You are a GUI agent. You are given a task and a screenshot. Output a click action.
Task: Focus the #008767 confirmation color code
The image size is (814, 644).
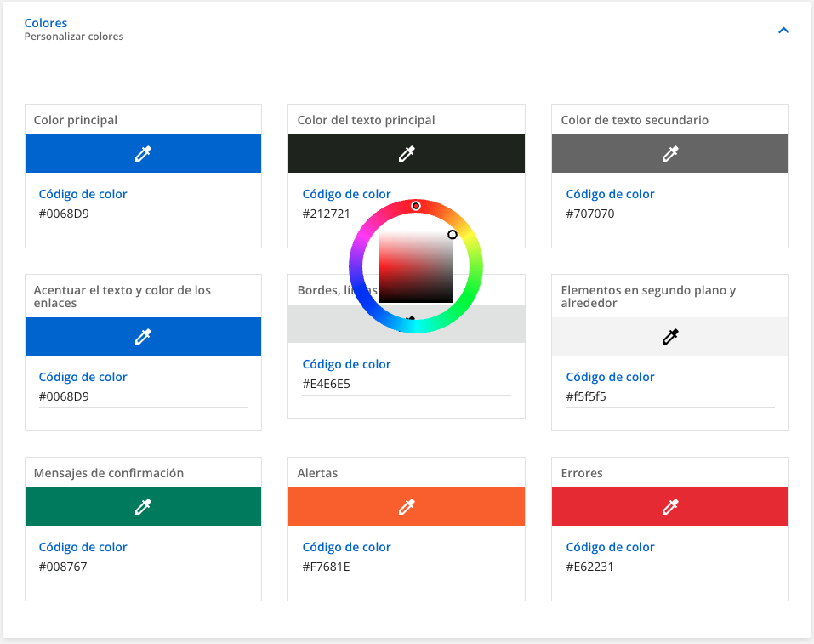143,567
